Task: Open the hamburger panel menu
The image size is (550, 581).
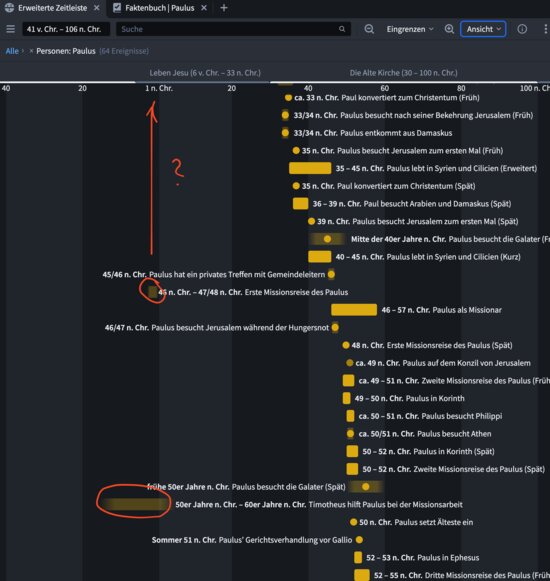Action: coord(10,29)
